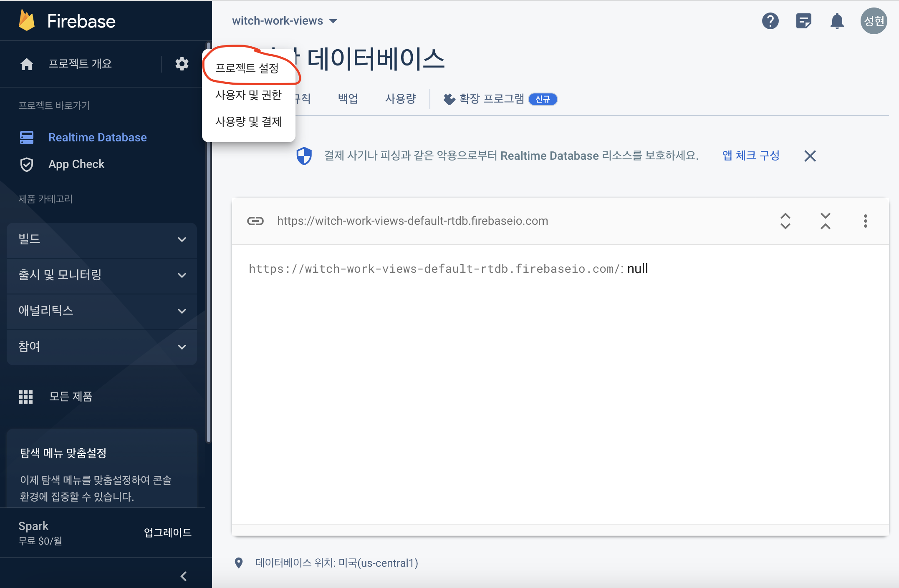The width and height of the screenshot is (899, 588).
Task: Click the project overview home icon
Action: [x=27, y=64]
